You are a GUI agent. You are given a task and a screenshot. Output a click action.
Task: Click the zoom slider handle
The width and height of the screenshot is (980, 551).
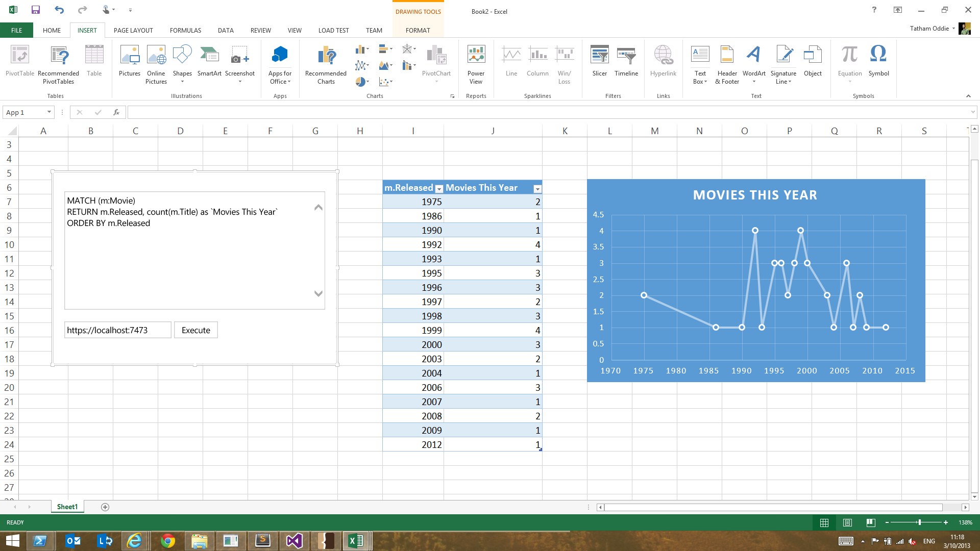tap(919, 522)
